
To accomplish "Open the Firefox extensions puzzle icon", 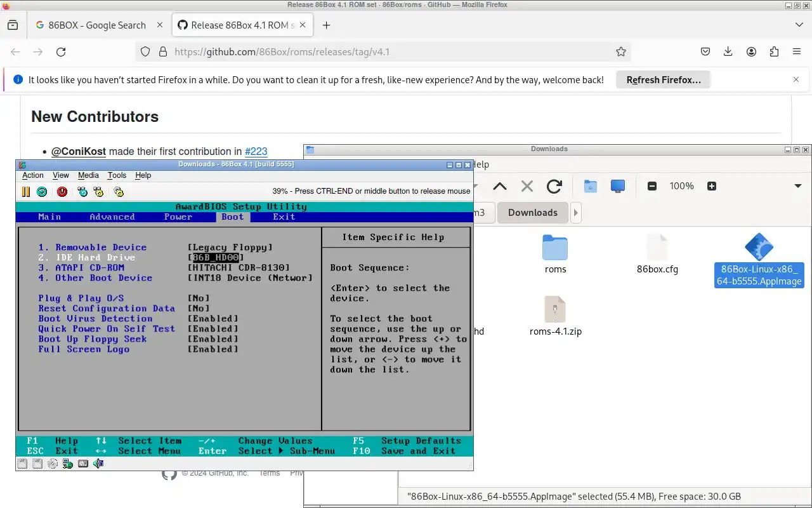I will [774, 52].
